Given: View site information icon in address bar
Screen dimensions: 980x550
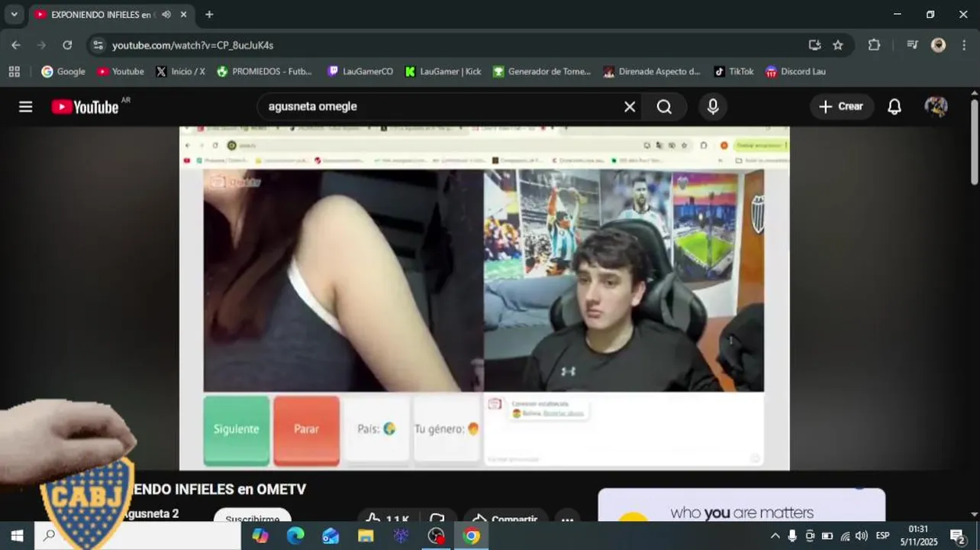Looking at the screenshot, I should pos(98,45).
